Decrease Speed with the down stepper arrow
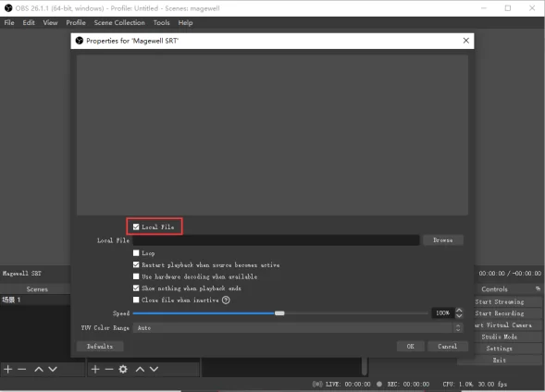The image size is (545, 392). tap(459, 316)
